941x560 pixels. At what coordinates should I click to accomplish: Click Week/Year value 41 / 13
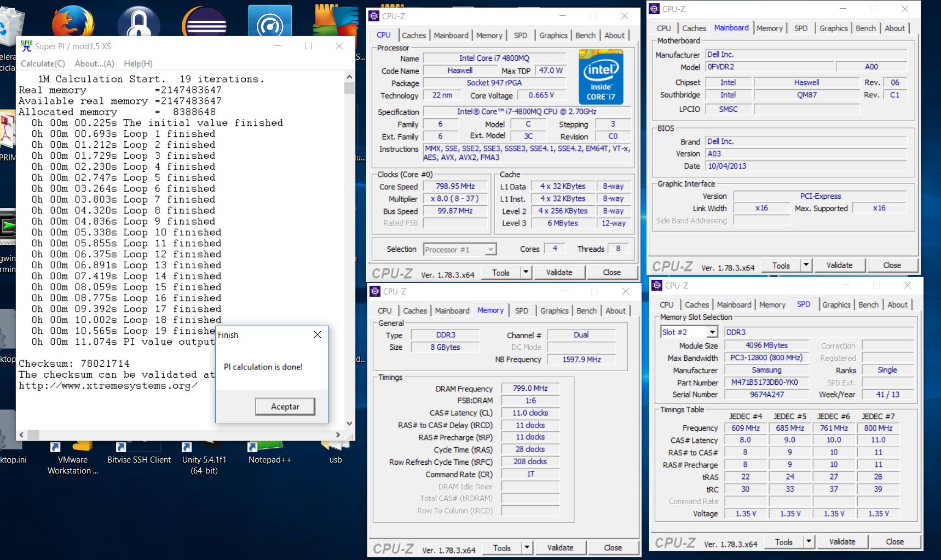point(887,394)
